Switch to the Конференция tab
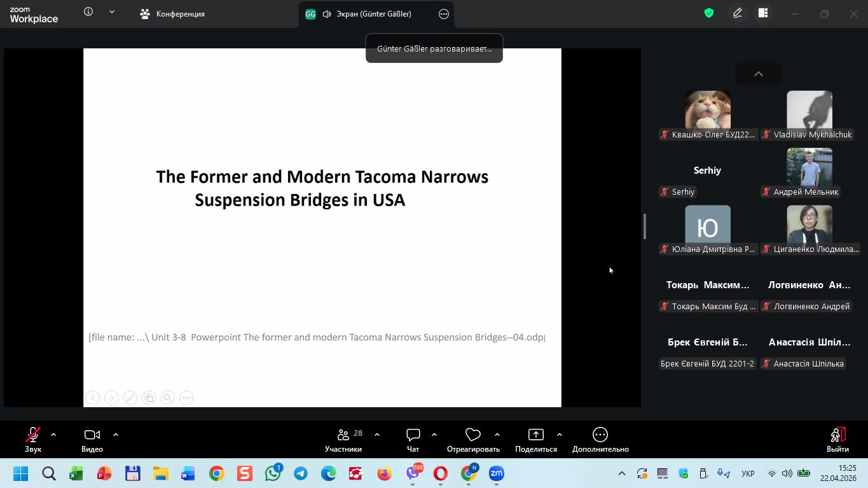Viewport: 868px width, 488px height. (173, 14)
